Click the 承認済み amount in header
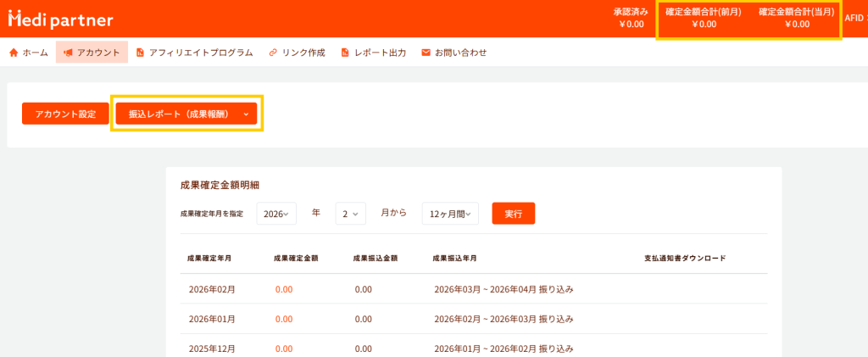Viewport: 868px width, 357px height. (631, 25)
